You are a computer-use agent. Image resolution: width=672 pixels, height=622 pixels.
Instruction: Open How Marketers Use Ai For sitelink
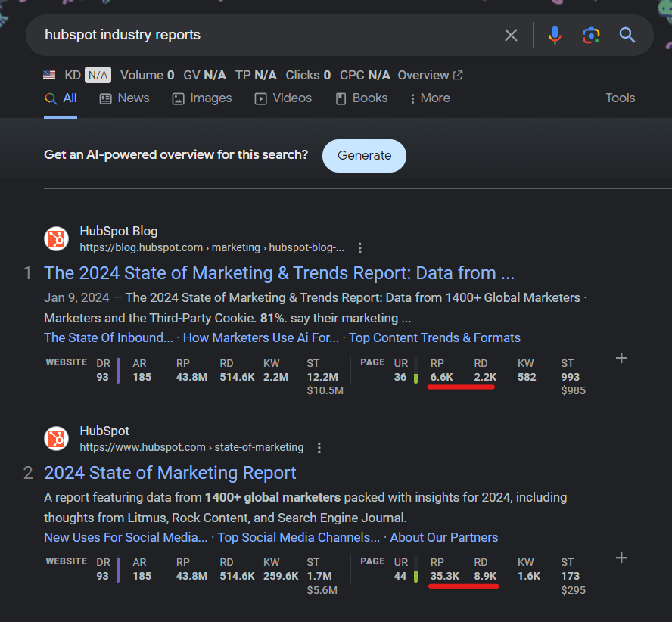click(x=260, y=337)
